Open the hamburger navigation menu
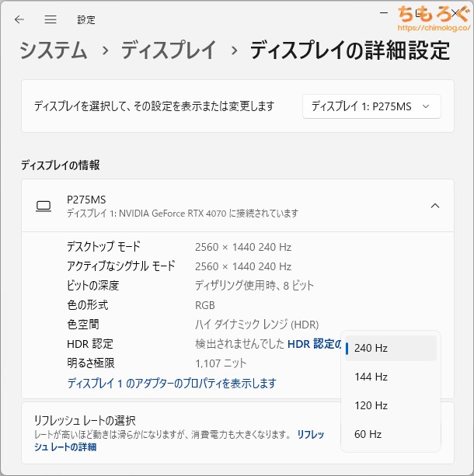 coord(51,19)
